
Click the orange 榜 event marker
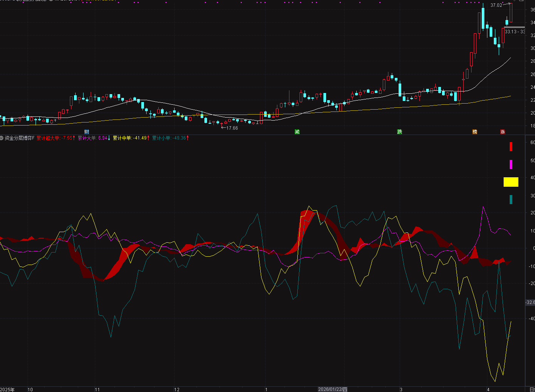[475, 132]
